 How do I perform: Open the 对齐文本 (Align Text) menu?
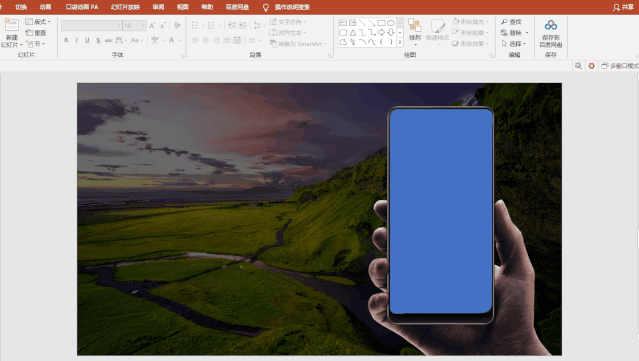[288, 33]
